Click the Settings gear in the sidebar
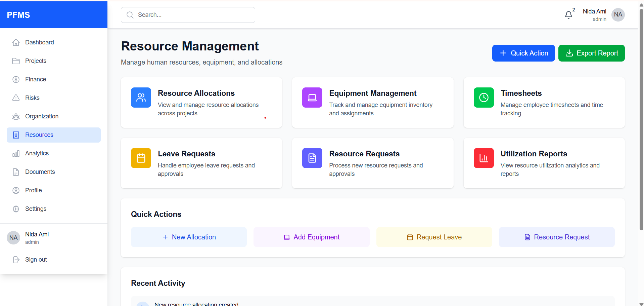This screenshot has width=644, height=306. coord(16,208)
